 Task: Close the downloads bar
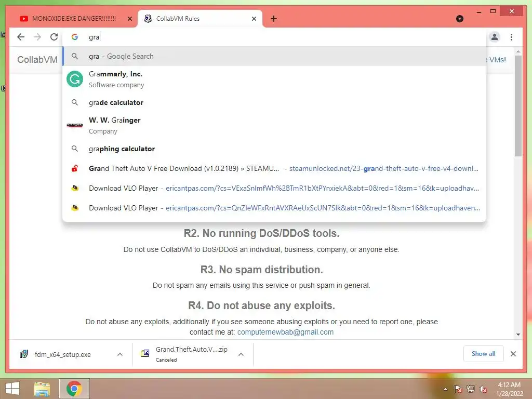[x=513, y=354]
